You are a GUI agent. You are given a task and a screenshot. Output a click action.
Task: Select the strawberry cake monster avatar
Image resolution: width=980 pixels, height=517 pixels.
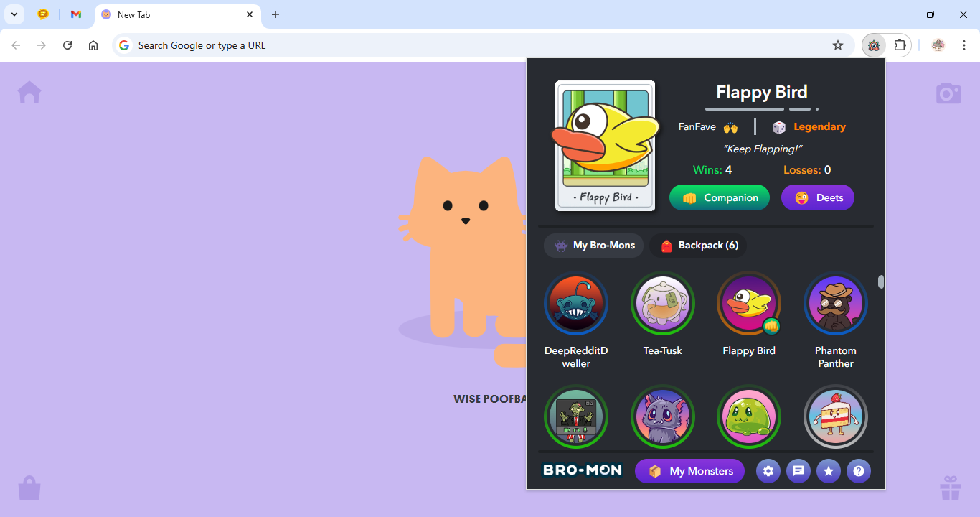[836, 417]
